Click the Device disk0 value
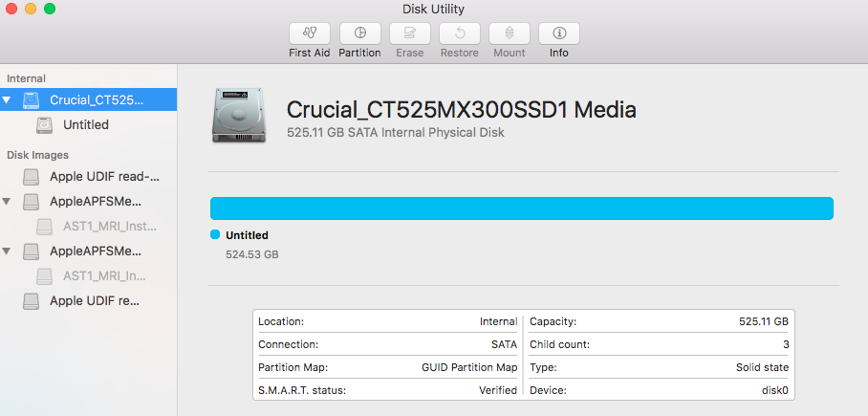This screenshot has height=416, width=868. 775,390
